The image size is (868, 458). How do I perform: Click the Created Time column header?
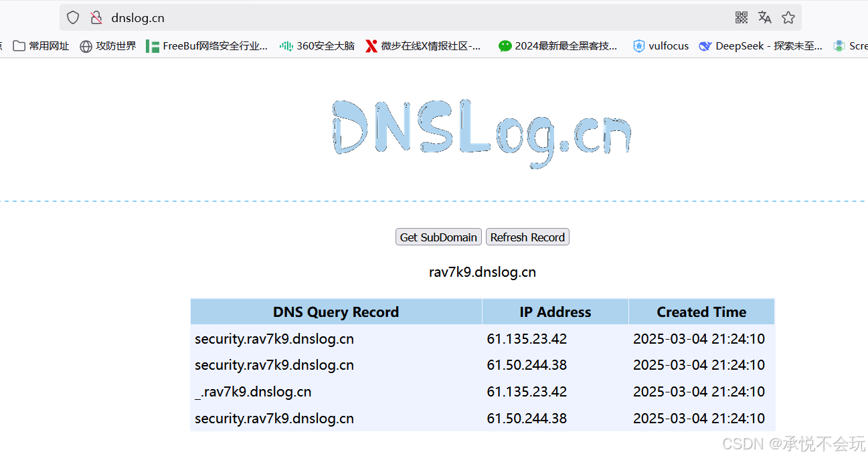701,312
